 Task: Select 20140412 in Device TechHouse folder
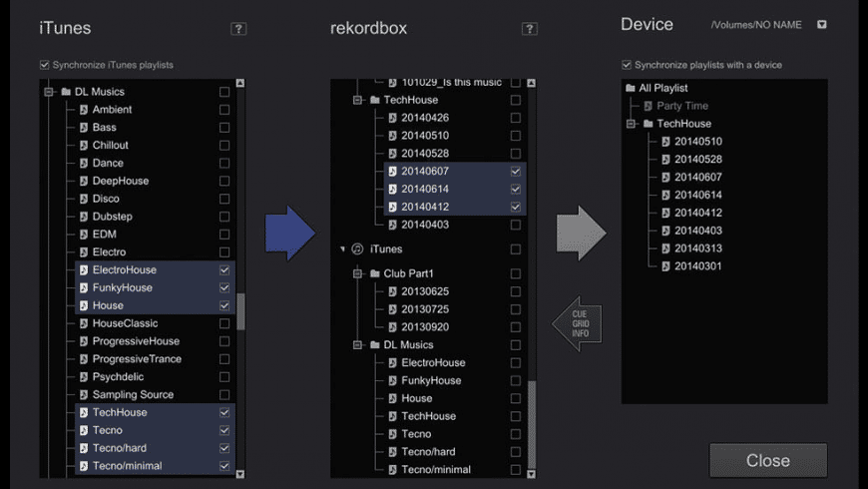coord(698,213)
